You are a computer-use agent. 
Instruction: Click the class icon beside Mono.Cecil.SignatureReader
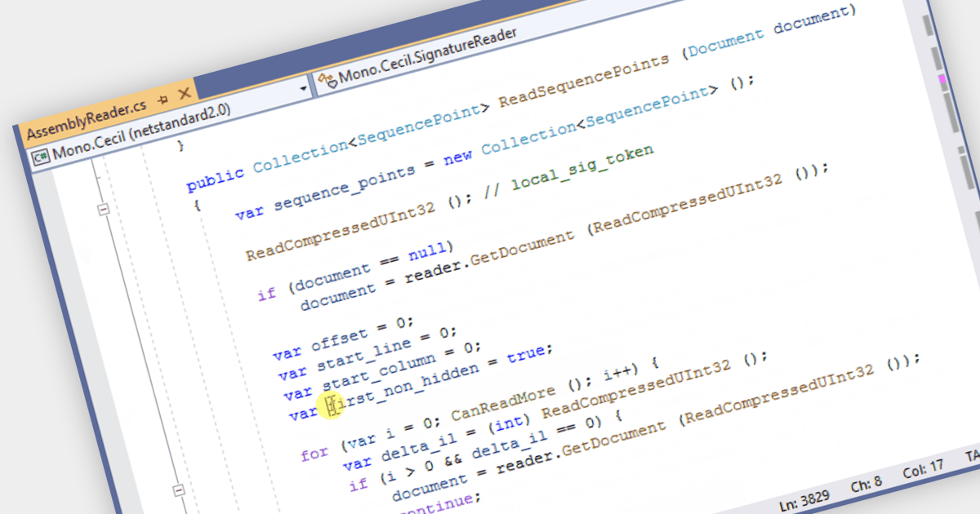pos(328,78)
